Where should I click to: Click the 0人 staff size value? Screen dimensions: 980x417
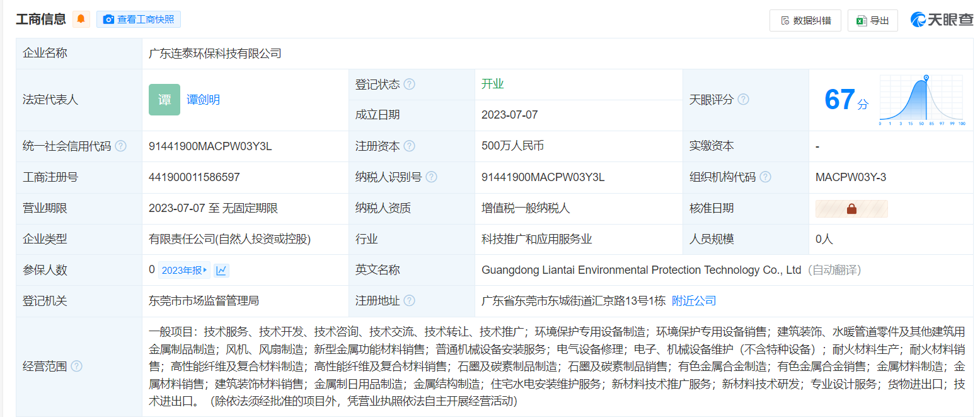coord(824,239)
